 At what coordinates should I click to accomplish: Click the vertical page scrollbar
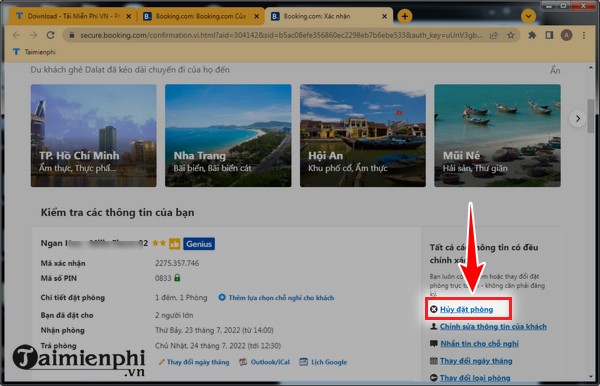pyautogui.click(x=591, y=116)
